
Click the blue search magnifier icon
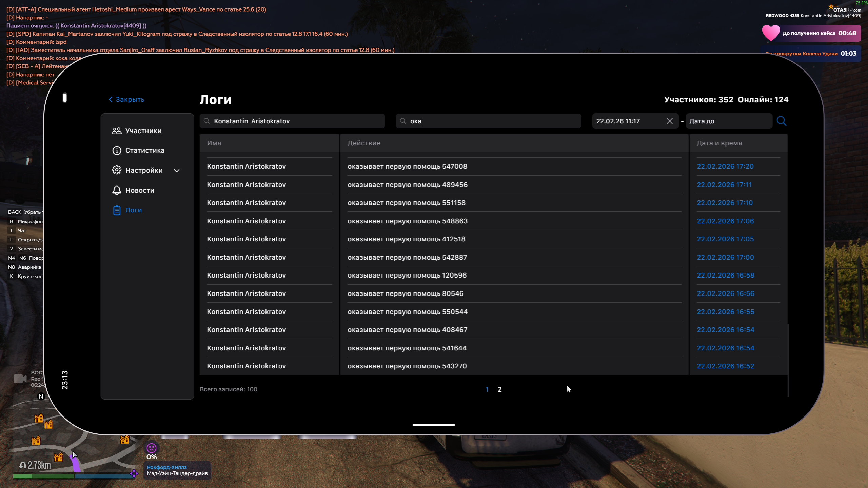[781, 121]
